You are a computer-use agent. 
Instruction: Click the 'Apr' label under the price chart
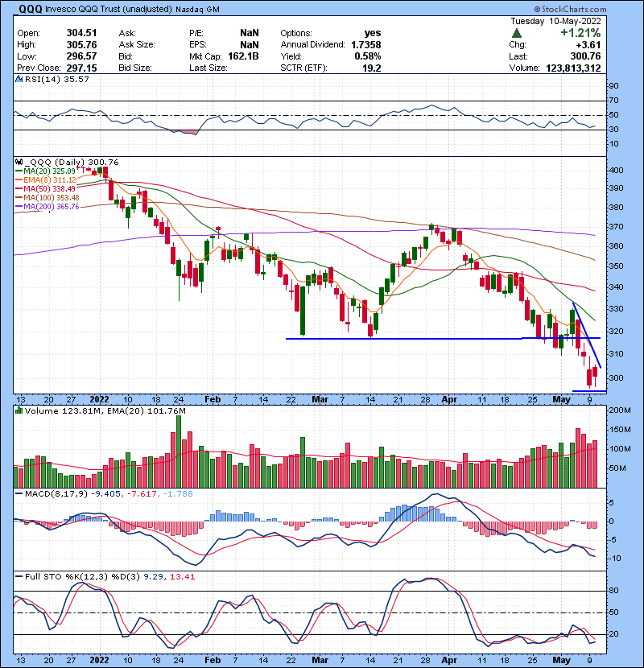[449, 400]
